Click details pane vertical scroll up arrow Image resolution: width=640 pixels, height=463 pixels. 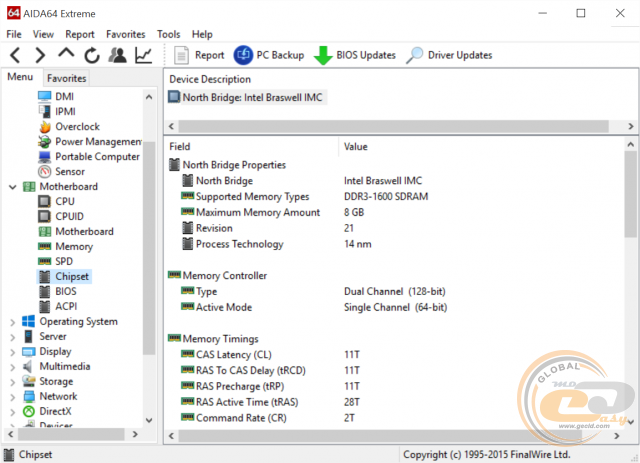pos(631,144)
